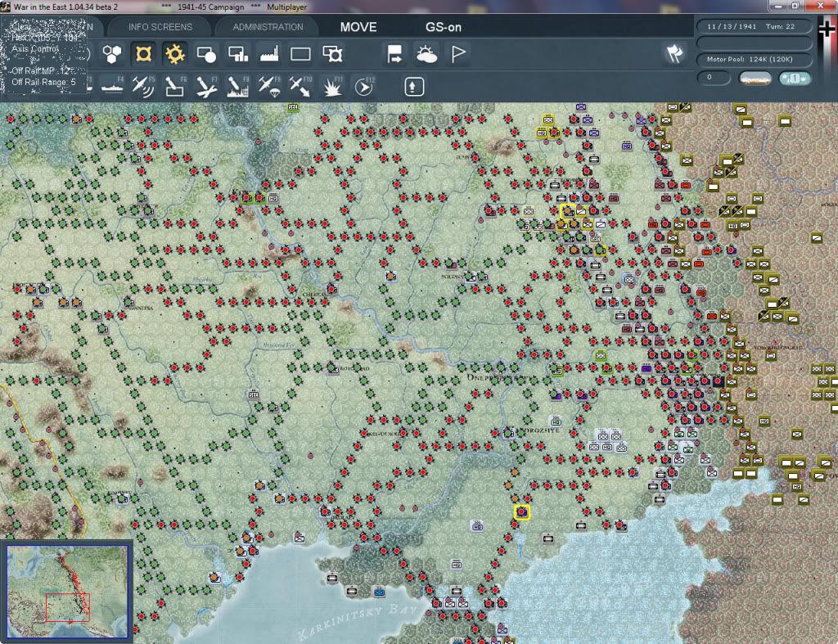Click the boxed up-arrow button
Image resolution: width=838 pixels, height=644 pixels.
click(413, 87)
